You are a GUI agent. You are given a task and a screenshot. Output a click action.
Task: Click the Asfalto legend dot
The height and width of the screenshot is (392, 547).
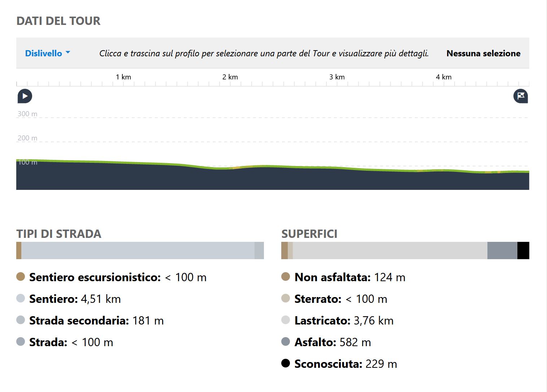pos(286,341)
